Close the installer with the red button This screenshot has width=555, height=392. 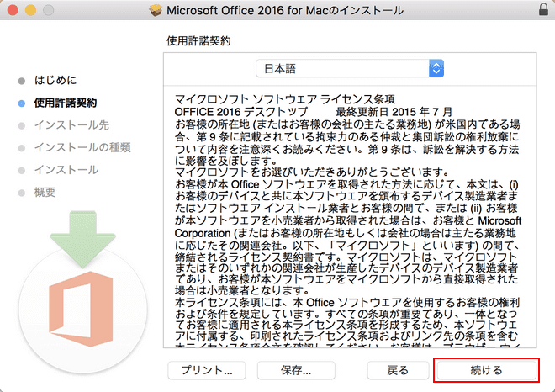tap(13, 10)
